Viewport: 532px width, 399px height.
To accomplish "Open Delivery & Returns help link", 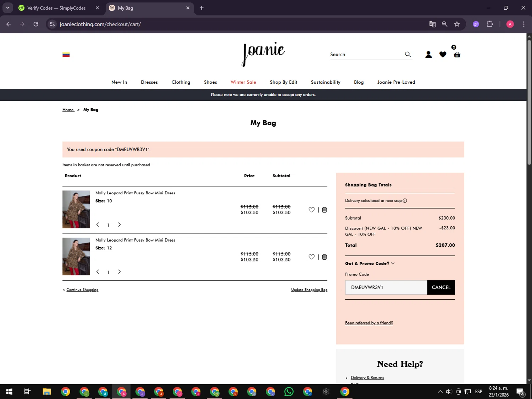I will (367, 378).
